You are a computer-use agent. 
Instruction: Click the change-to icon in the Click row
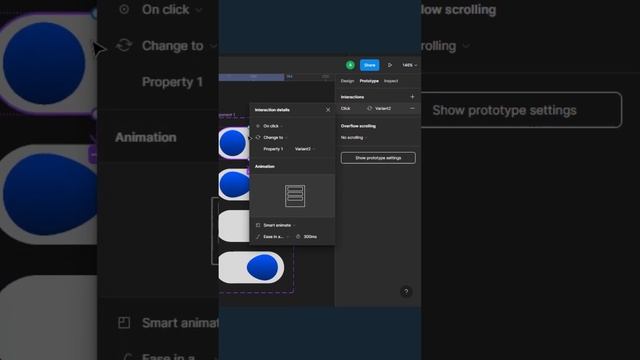[369, 109]
